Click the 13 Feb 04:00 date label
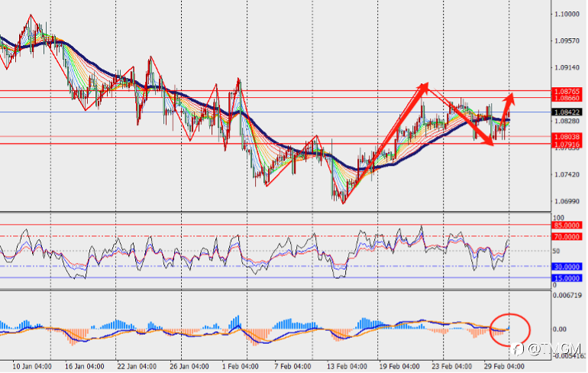588x373 pixels. [x=347, y=366]
